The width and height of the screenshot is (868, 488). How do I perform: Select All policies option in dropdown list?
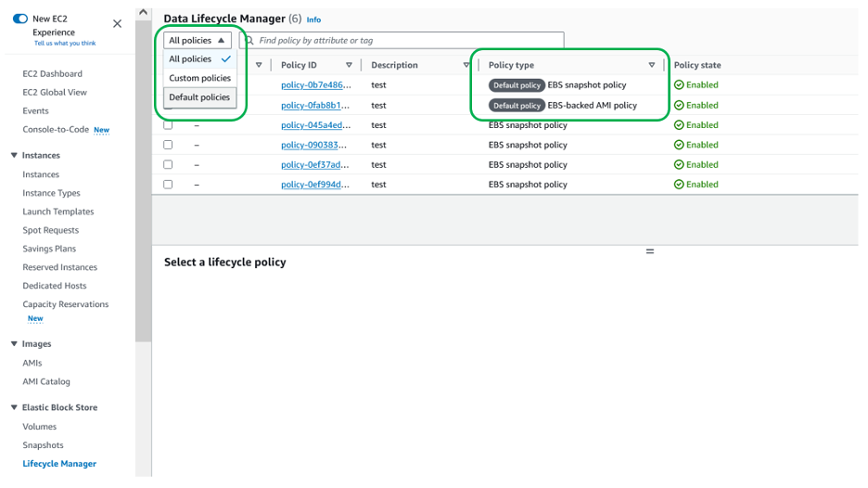[x=199, y=58]
